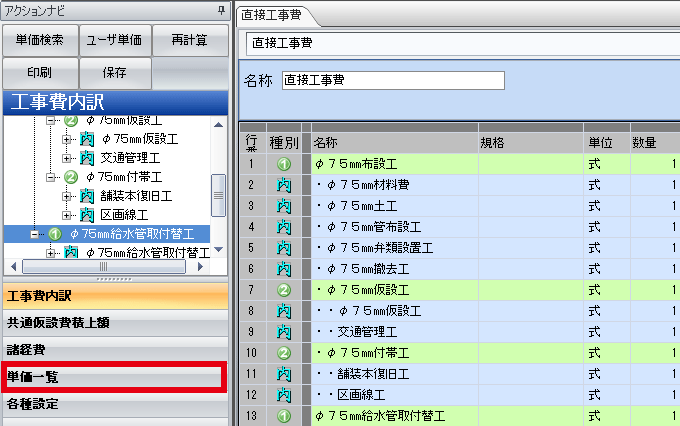The image size is (680, 426).
Task: Click the 名称 input field containing 直接工事費
Action: [x=392, y=80]
